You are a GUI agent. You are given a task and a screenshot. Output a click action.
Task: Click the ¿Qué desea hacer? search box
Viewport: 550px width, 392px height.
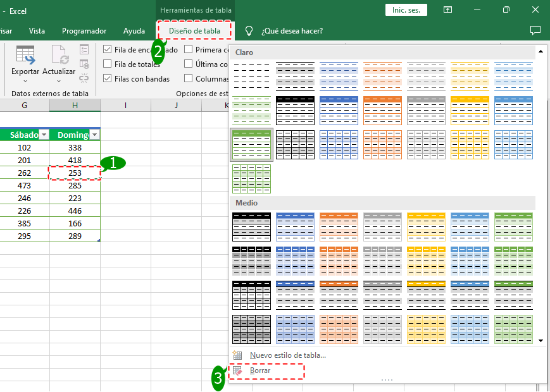(x=292, y=31)
